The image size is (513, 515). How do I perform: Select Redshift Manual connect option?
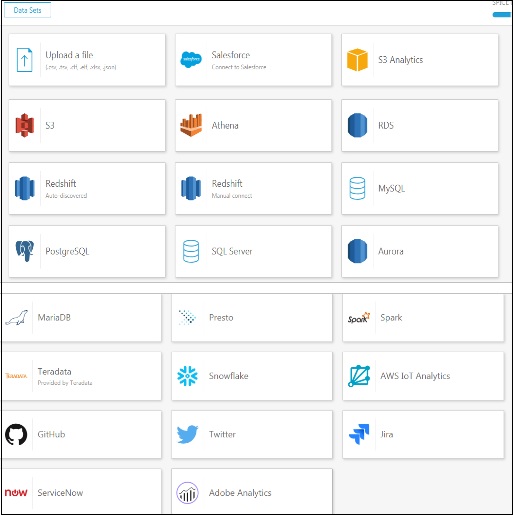(x=253, y=188)
